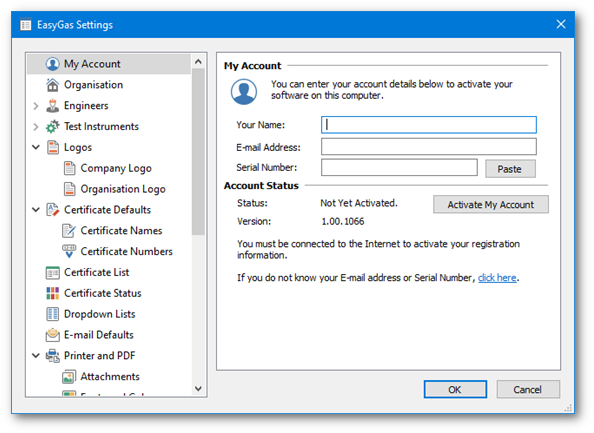The height and width of the screenshot is (433, 594).
Task: Click the Attachments picture icon
Action: tap(69, 377)
